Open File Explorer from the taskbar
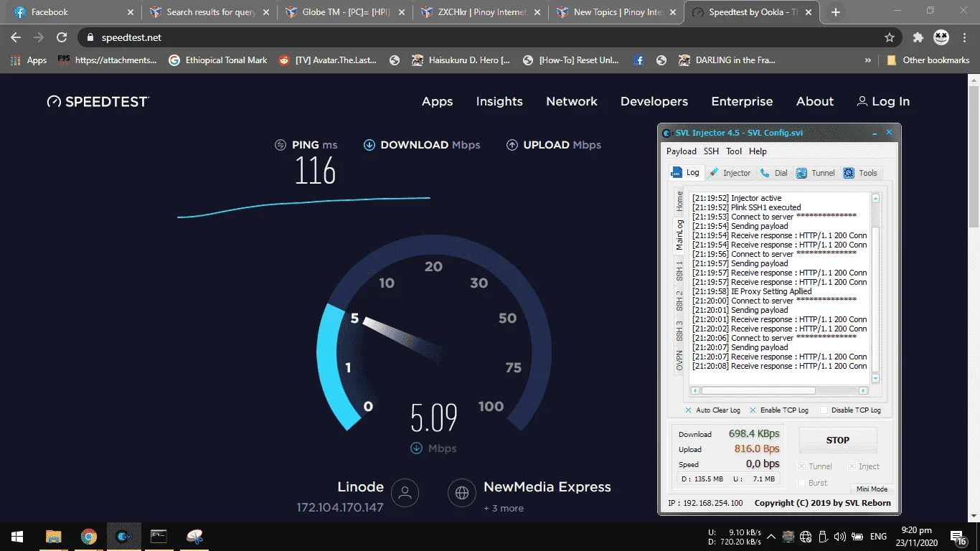The image size is (980, 551). [x=53, y=537]
